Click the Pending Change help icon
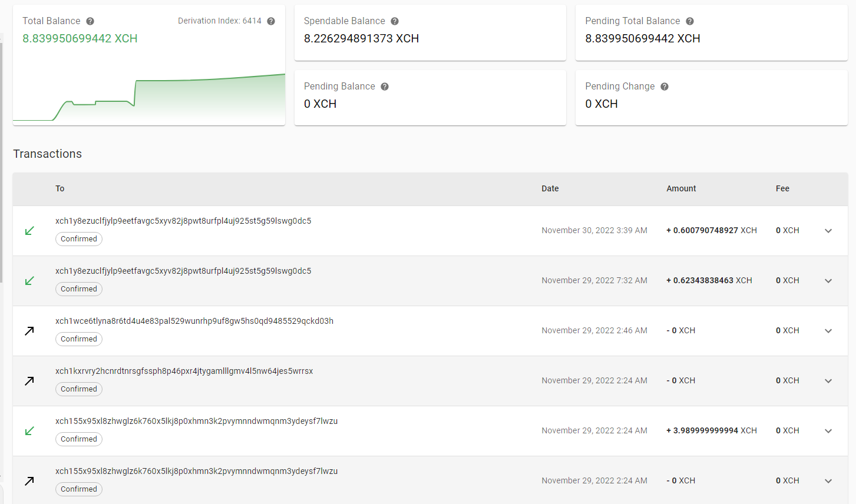The image size is (856, 504). pos(665,87)
